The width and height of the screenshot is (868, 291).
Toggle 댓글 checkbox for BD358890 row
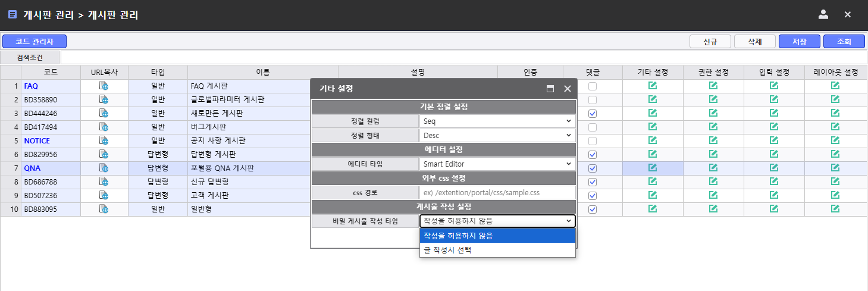click(x=593, y=100)
